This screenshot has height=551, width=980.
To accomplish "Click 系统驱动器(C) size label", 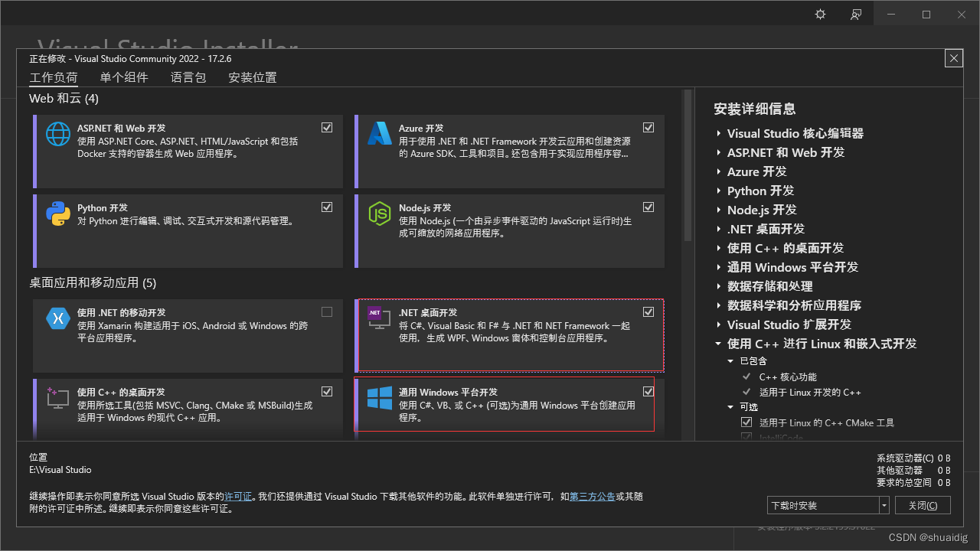I will [x=905, y=458].
